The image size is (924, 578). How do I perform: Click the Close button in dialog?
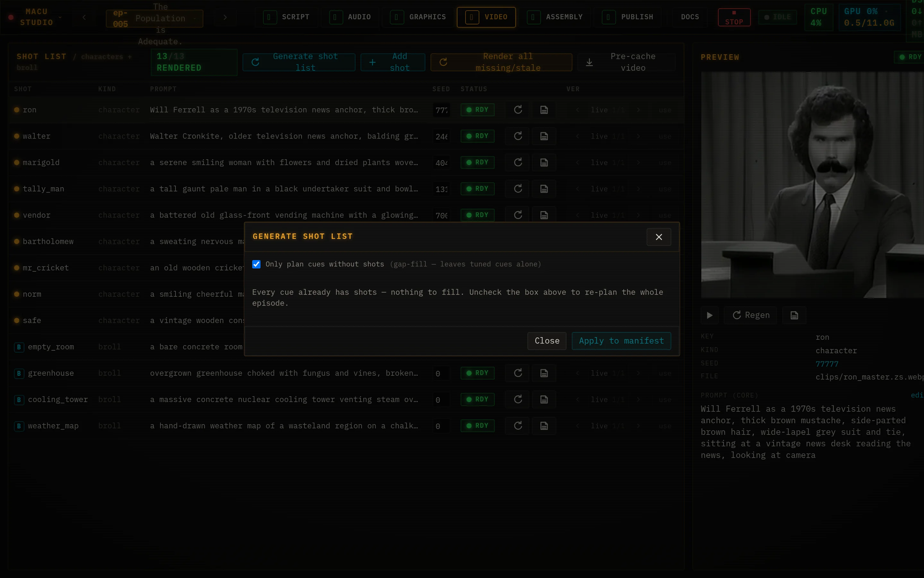point(547,341)
